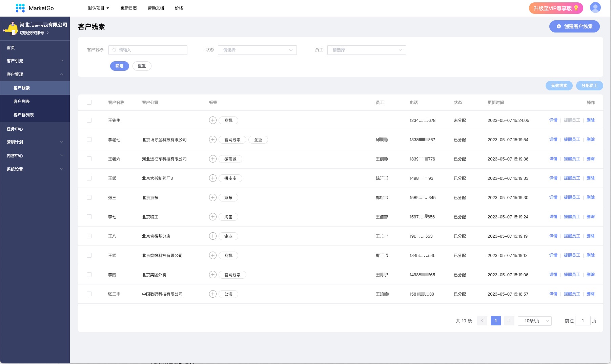Open the 10条/页 page size dropdown

click(534, 321)
